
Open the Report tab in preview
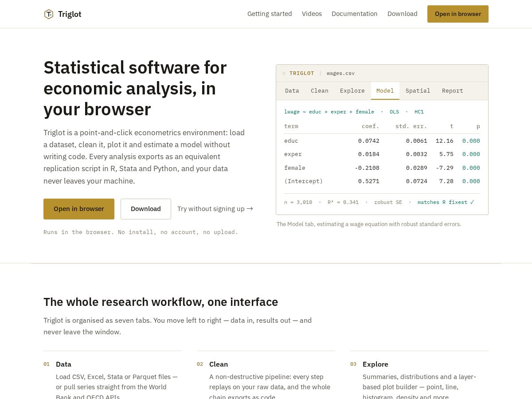click(453, 91)
